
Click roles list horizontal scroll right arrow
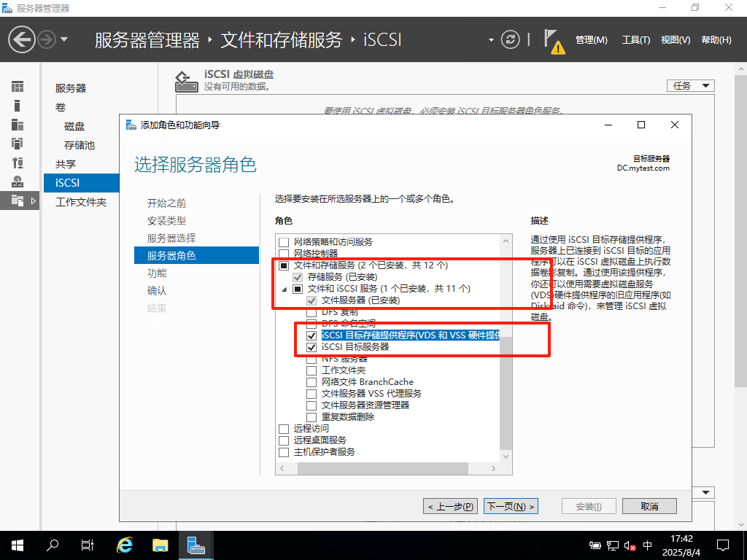click(493, 469)
